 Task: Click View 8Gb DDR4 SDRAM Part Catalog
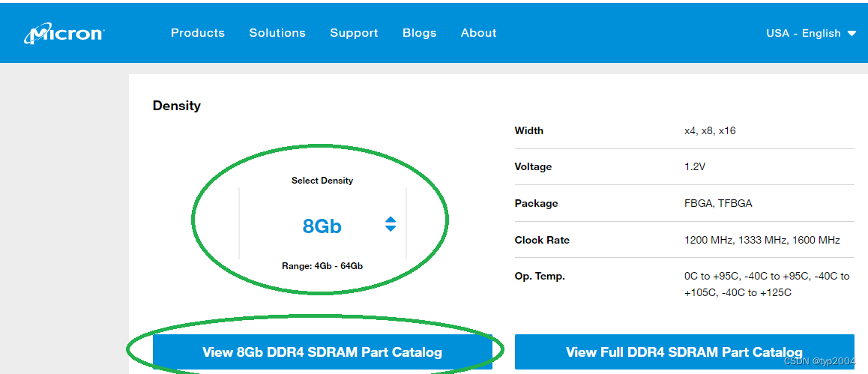(x=322, y=352)
